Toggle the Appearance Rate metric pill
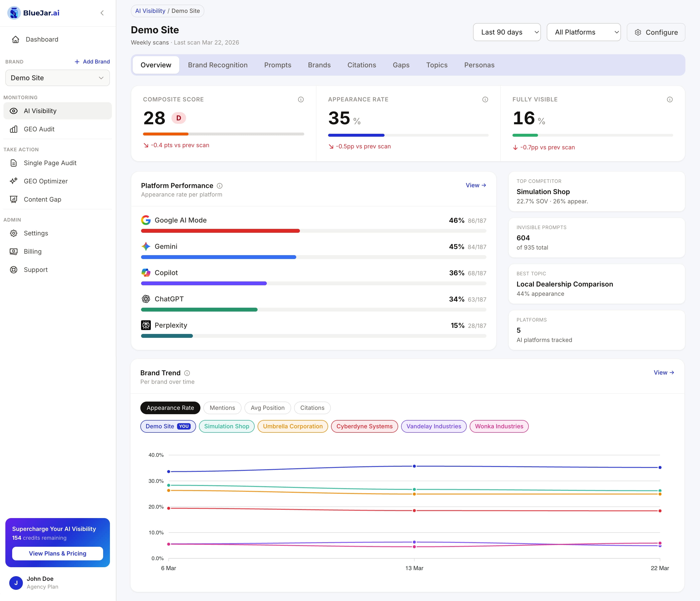This screenshot has width=700, height=601. coord(170,408)
